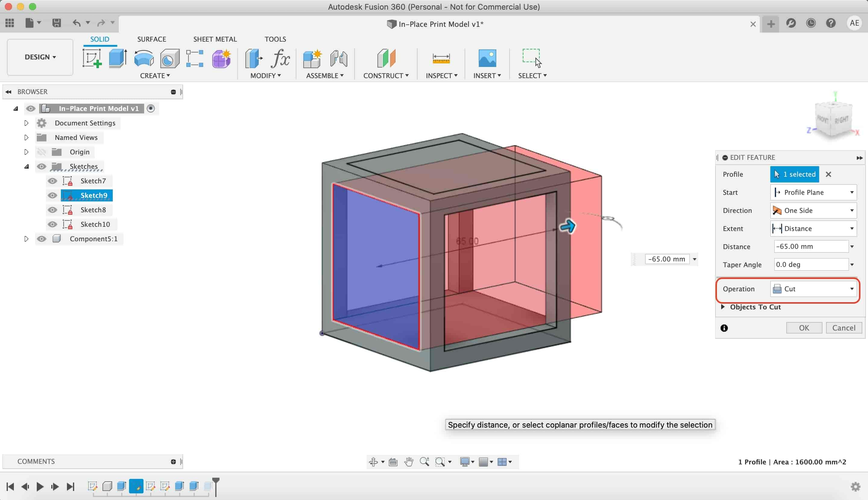Click the New Component icon under Assemble
Screen dimensions: 868x500
point(312,59)
